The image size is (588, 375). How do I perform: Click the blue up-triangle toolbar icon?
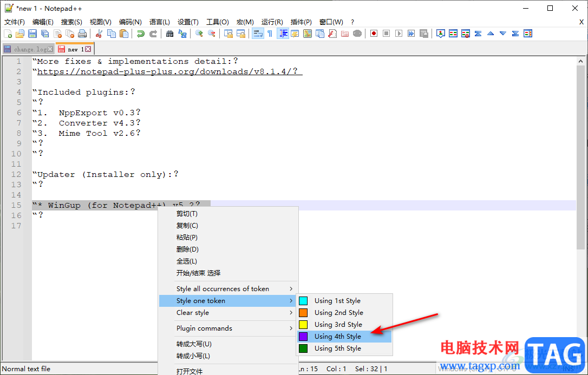[x=491, y=34]
